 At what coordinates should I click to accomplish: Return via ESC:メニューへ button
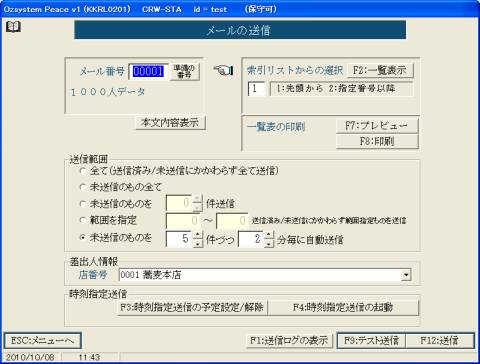click(x=42, y=340)
